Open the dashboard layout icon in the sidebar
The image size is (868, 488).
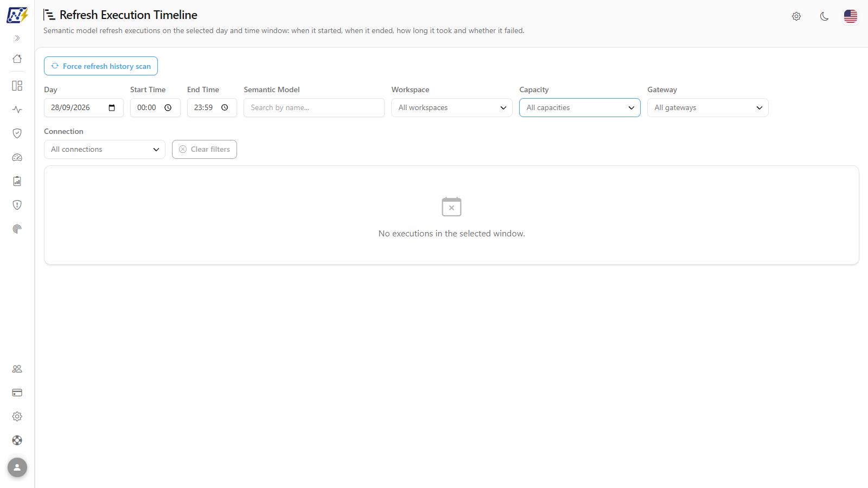click(x=17, y=86)
